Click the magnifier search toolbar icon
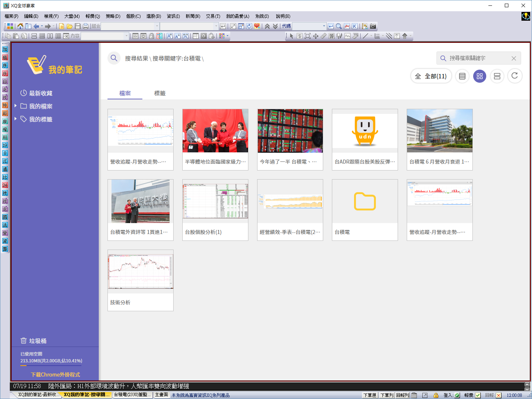The height and width of the screenshot is (399, 532). (339, 26)
